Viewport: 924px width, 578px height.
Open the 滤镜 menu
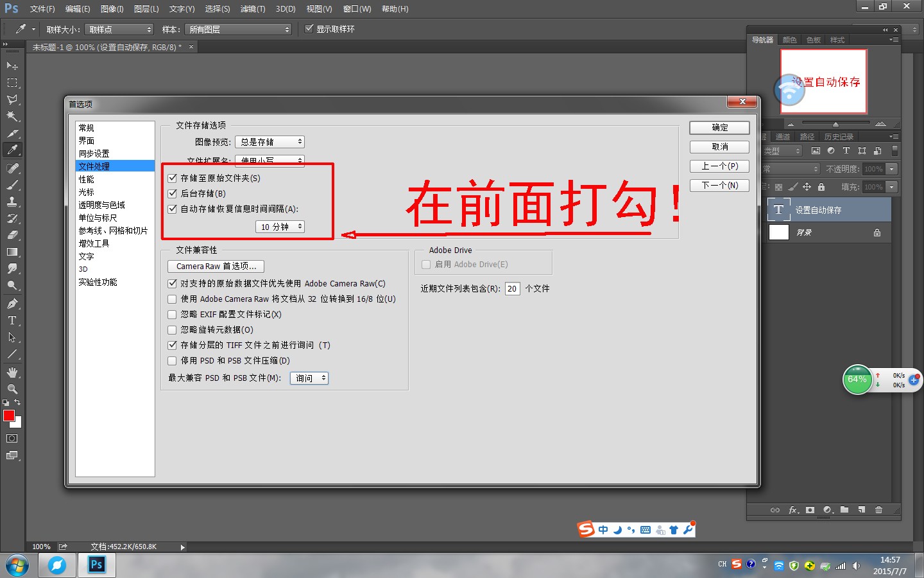click(253, 8)
